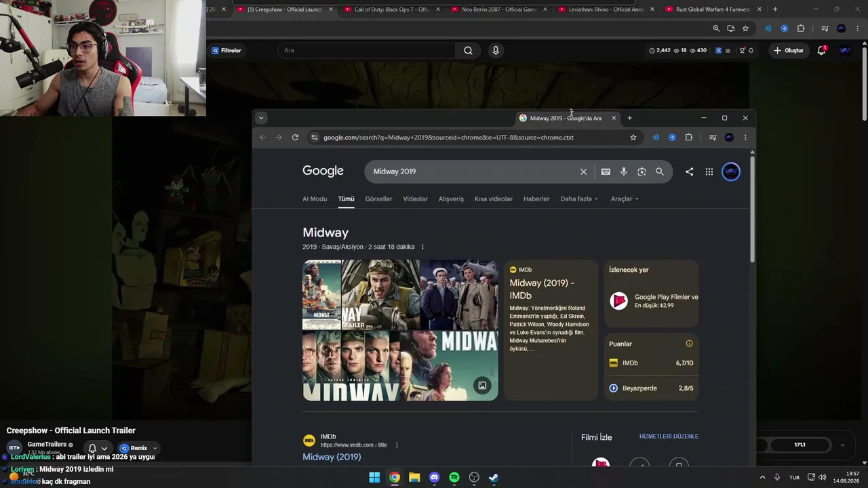Image resolution: width=868 pixels, height=488 pixels.
Task: Open the Midway movie poster thumbnail
Action: pos(321,295)
